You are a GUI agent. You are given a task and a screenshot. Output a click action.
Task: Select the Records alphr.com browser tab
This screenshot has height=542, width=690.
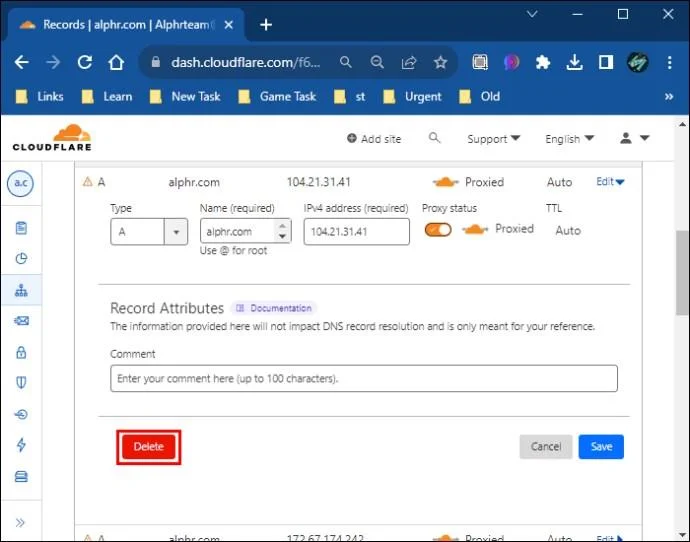pyautogui.click(x=125, y=25)
